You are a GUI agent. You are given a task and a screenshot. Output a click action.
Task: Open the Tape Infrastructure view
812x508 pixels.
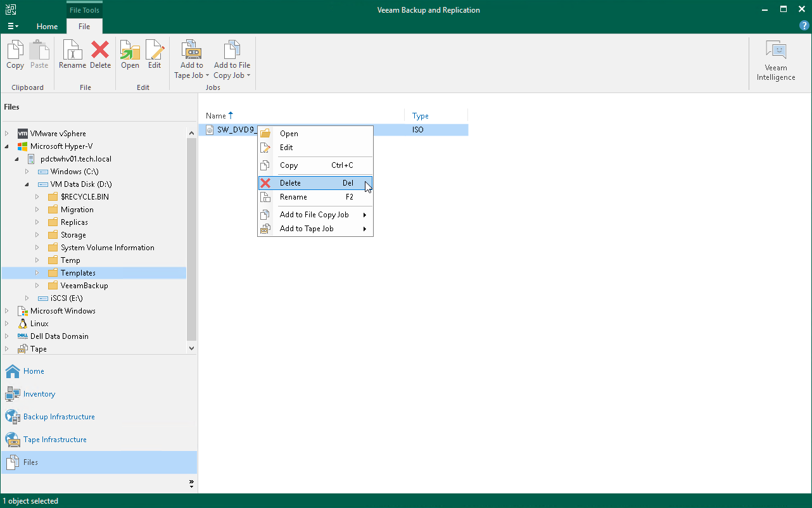(99, 440)
